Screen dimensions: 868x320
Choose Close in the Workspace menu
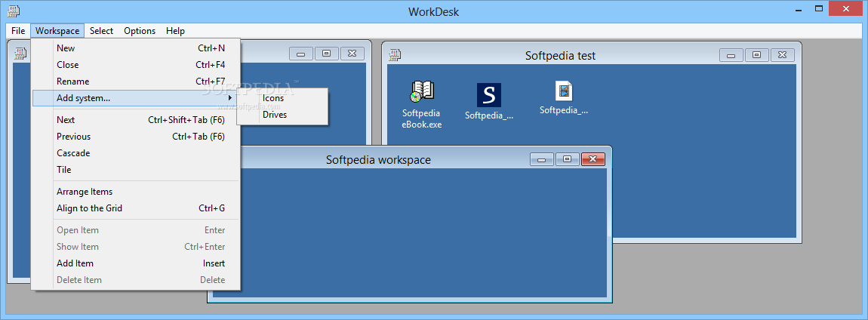pos(136,65)
